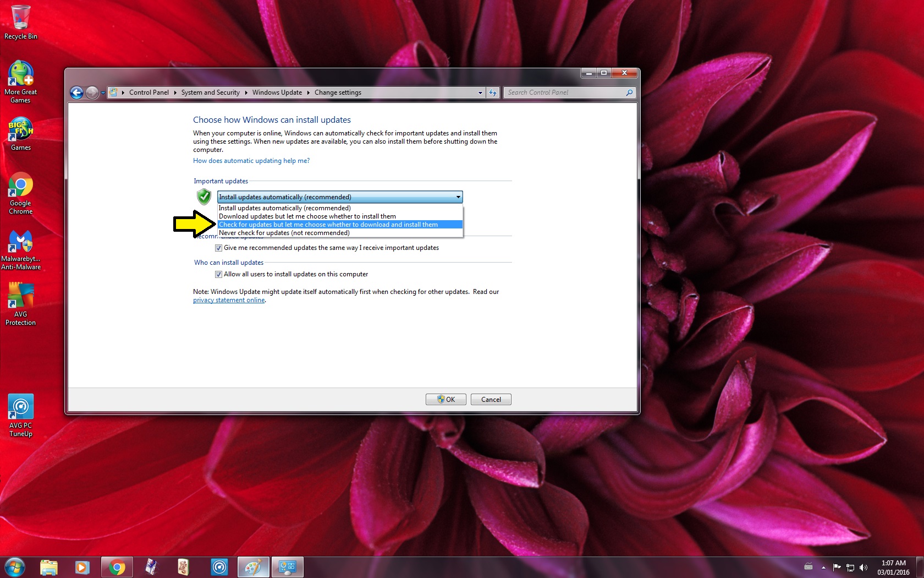Open the recent pages dropdown arrow
Screen dimensions: 924x578
coord(103,93)
